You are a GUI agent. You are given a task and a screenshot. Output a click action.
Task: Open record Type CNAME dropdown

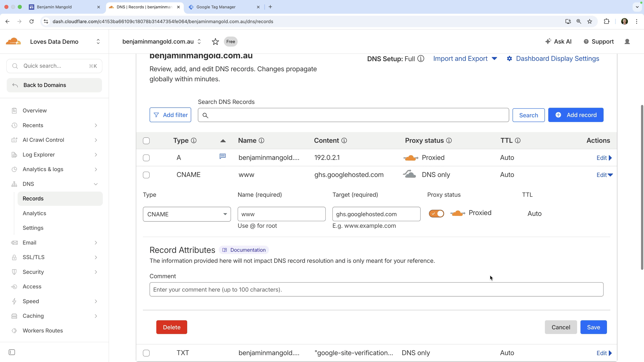187,214
